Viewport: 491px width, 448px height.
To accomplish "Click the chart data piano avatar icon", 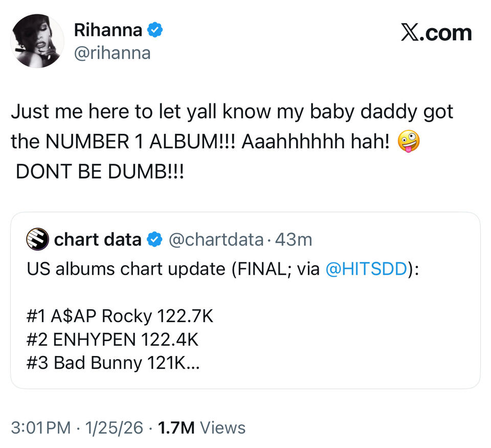I will (x=37, y=239).
